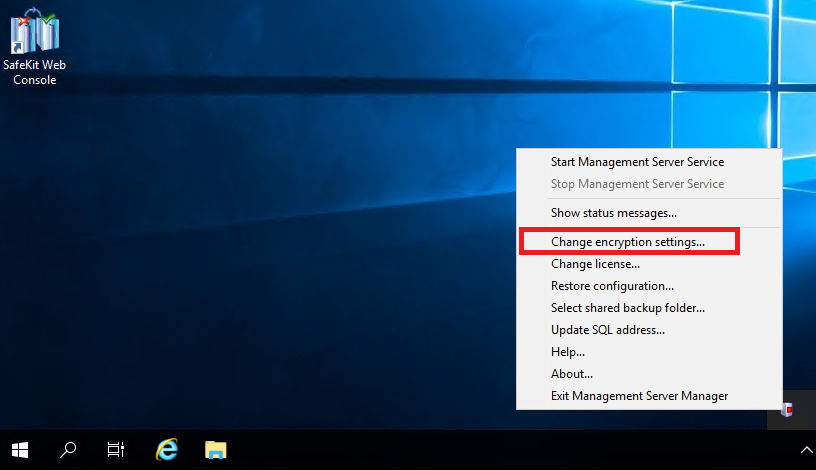Click the 'SafeKit Web Console' shortcut label text
Viewport: 816px width, 470px height.
[x=34, y=72]
